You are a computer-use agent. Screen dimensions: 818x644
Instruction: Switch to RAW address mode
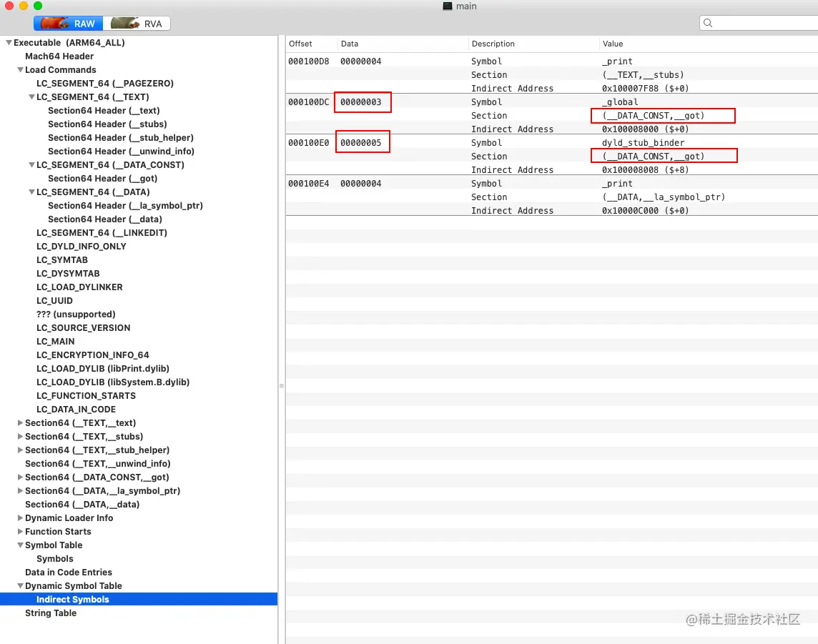pyautogui.click(x=69, y=24)
